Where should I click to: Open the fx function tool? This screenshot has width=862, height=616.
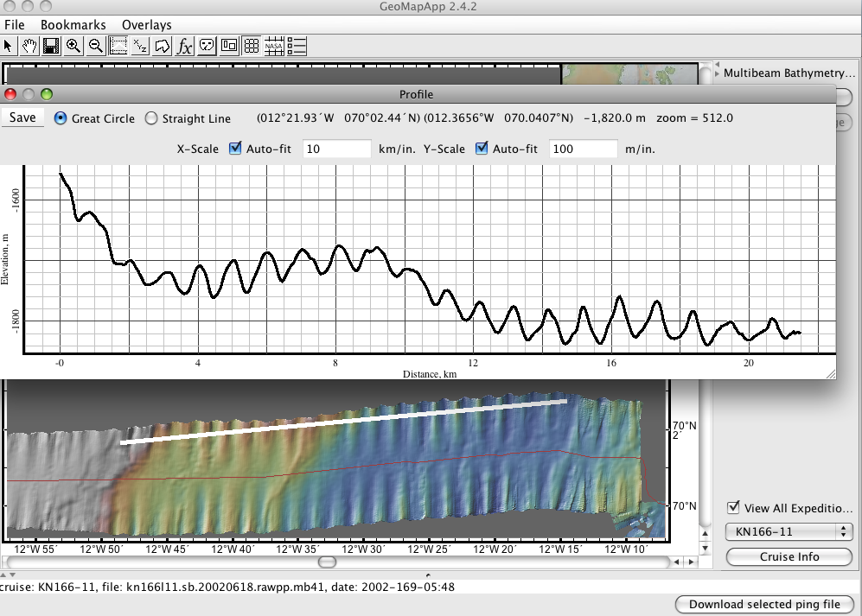185,46
